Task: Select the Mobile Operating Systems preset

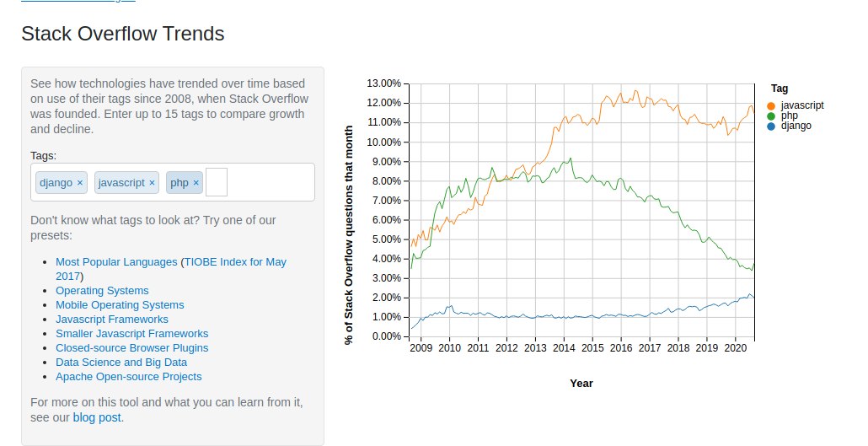Action: [x=120, y=305]
